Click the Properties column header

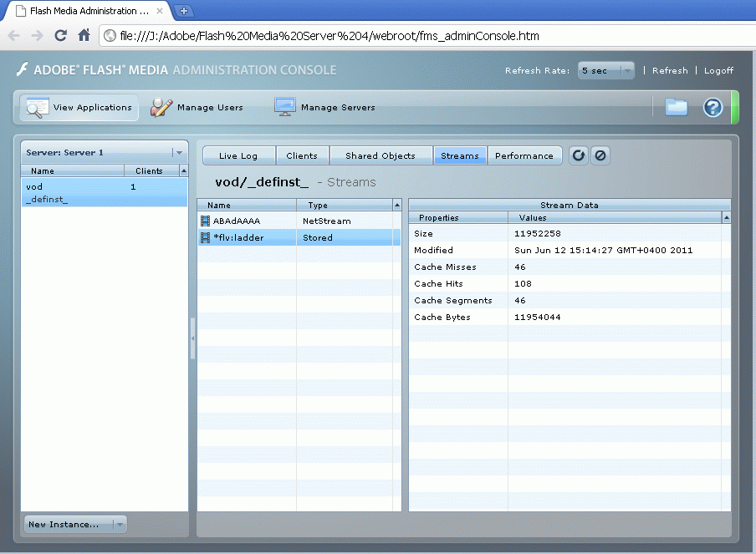[458, 218]
